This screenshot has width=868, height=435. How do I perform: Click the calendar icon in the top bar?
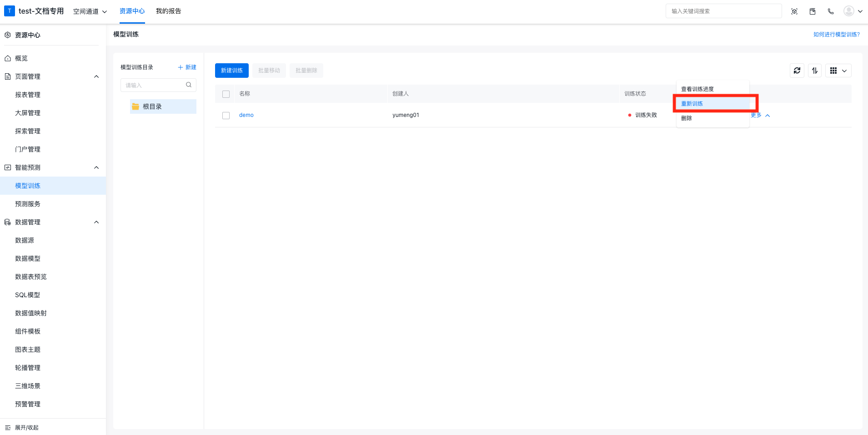tap(813, 11)
